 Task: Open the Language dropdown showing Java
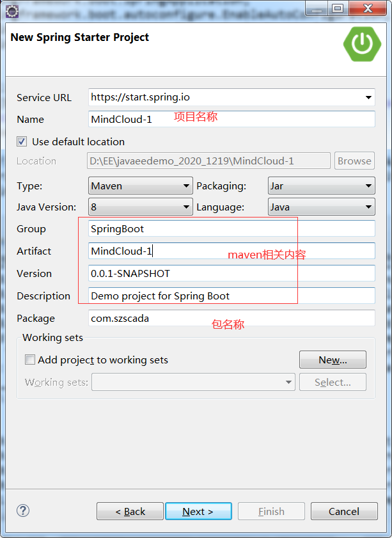pyautogui.click(x=322, y=207)
